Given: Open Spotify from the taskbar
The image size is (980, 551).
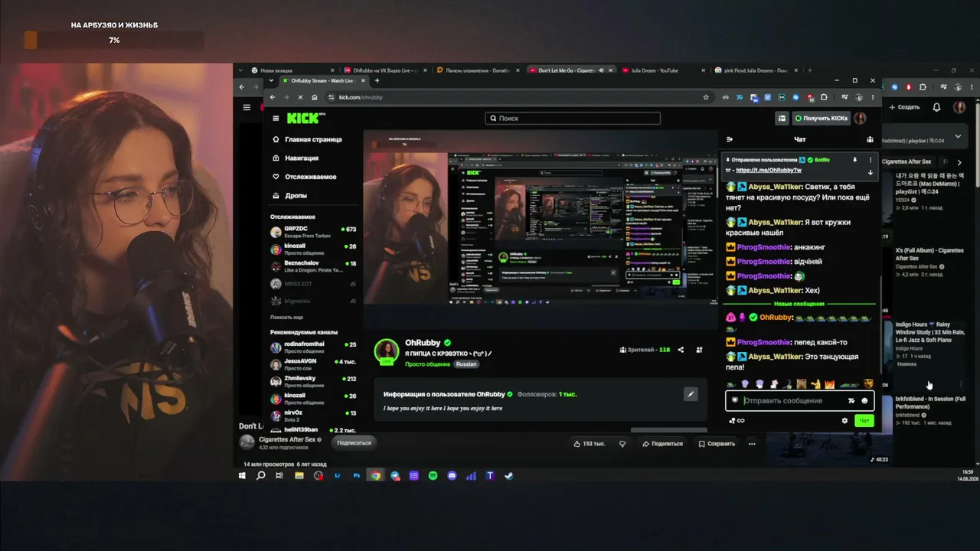Looking at the screenshot, I should [433, 475].
